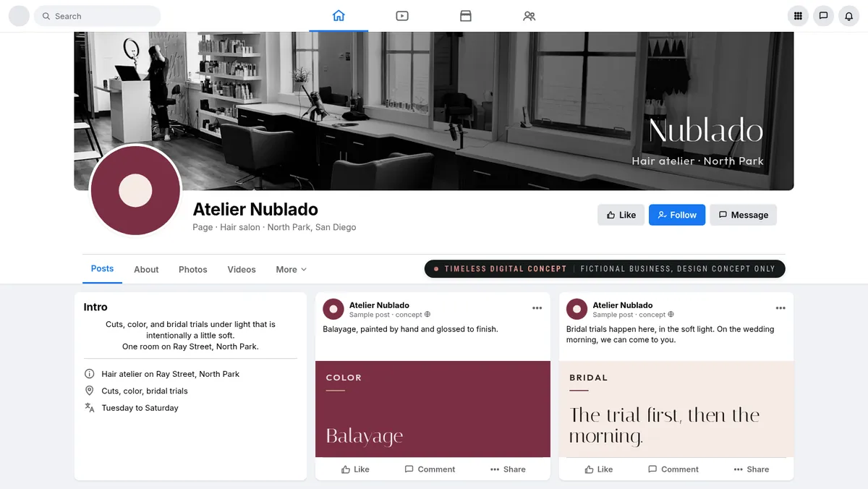Open the Video tab icon
The width and height of the screenshot is (868, 489).
click(x=402, y=16)
